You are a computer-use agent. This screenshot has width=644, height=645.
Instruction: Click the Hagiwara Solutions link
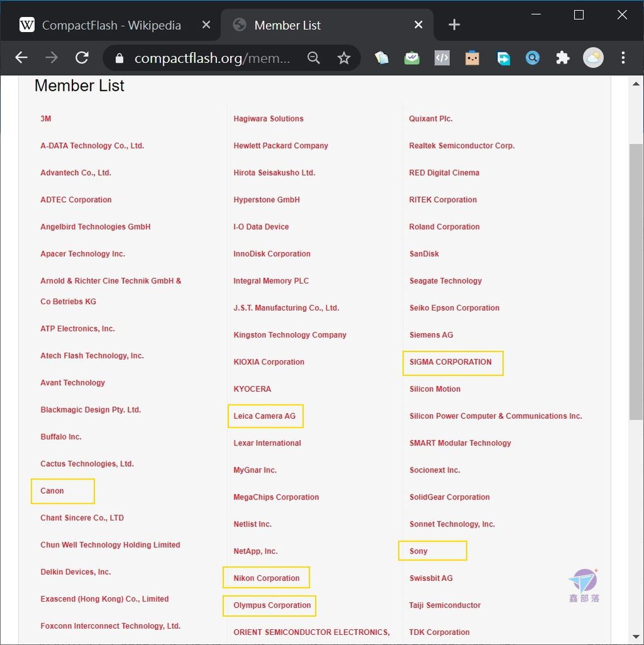pyautogui.click(x=268, y=118)
